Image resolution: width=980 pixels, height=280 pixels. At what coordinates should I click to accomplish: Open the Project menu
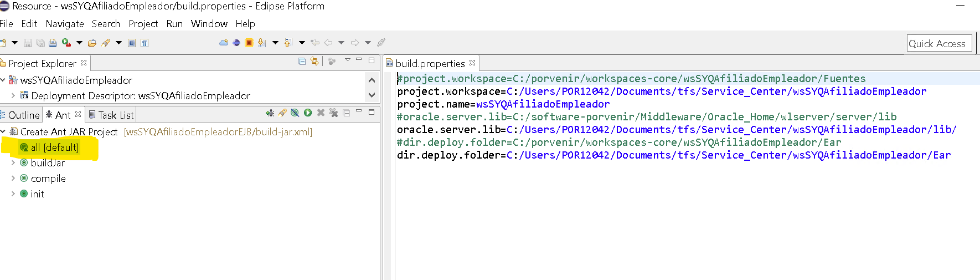pyautogui.click(x=143, y=24)
